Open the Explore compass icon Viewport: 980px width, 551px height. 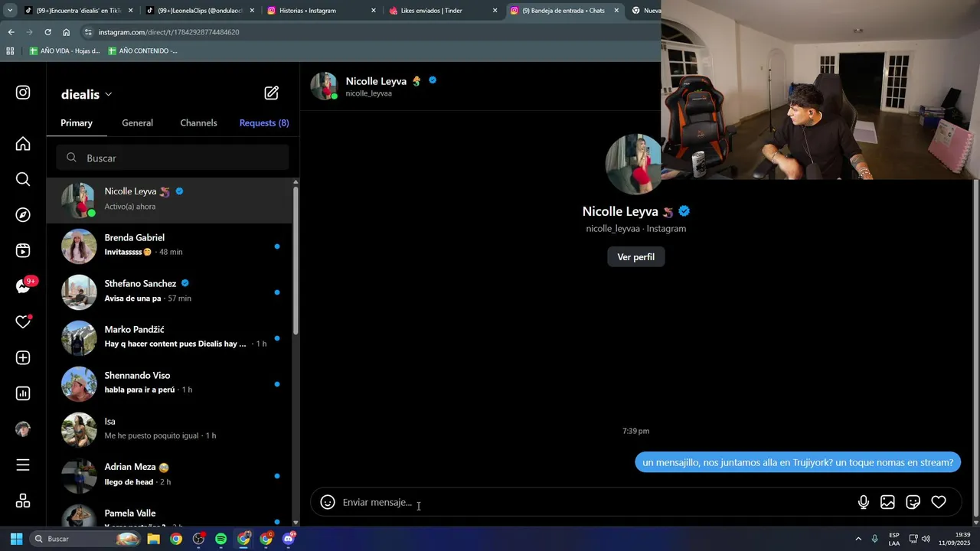click(x=23, y=215)
